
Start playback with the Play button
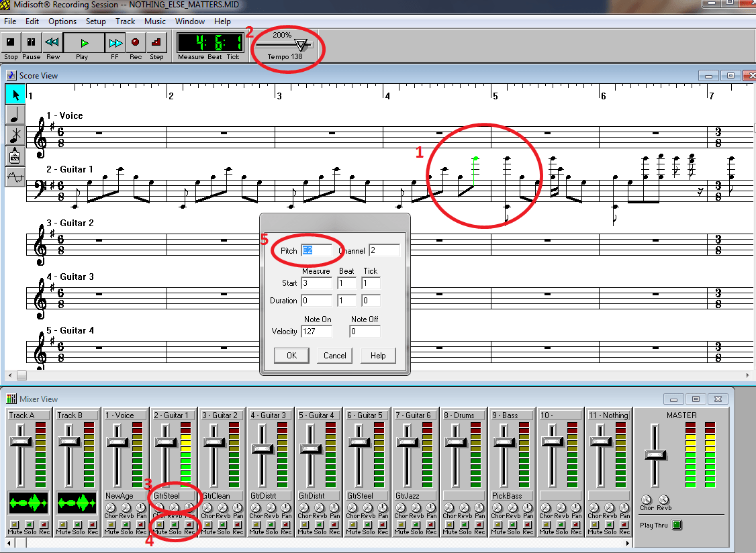click(x=84, y=43)
